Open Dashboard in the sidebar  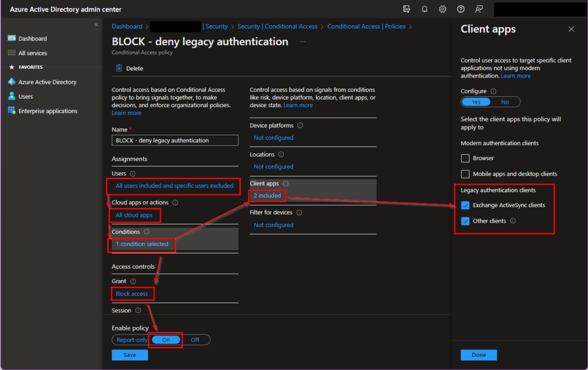(33, 38)
